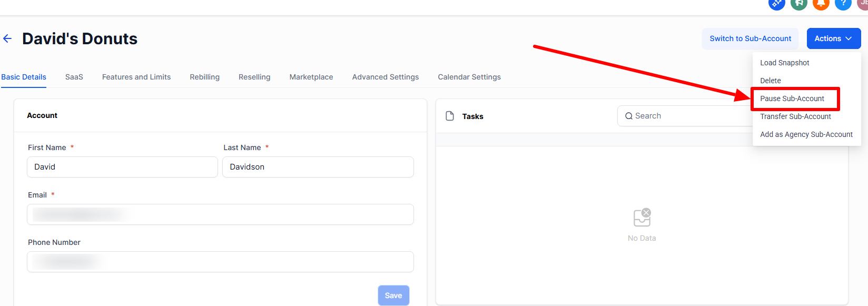This screenshot has width=868, height=306.
Task: Select Pause Sub-Account from the menu
Action: click(x=792, y=98)
